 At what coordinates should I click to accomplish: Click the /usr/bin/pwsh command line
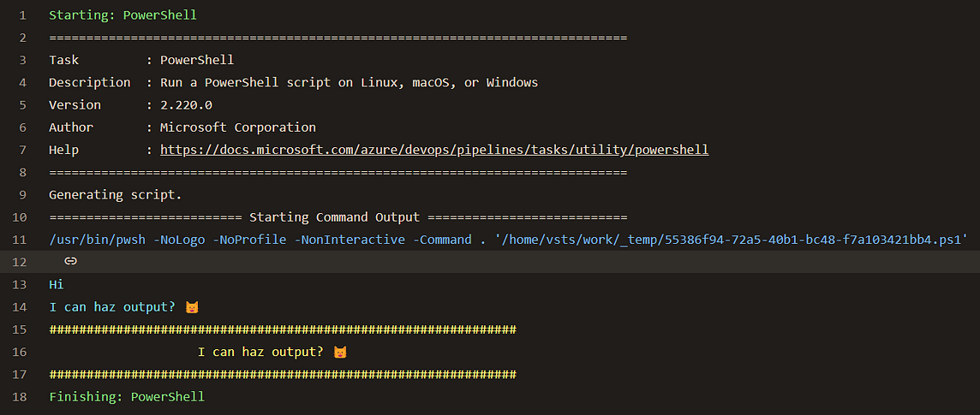tap(508, 240)
